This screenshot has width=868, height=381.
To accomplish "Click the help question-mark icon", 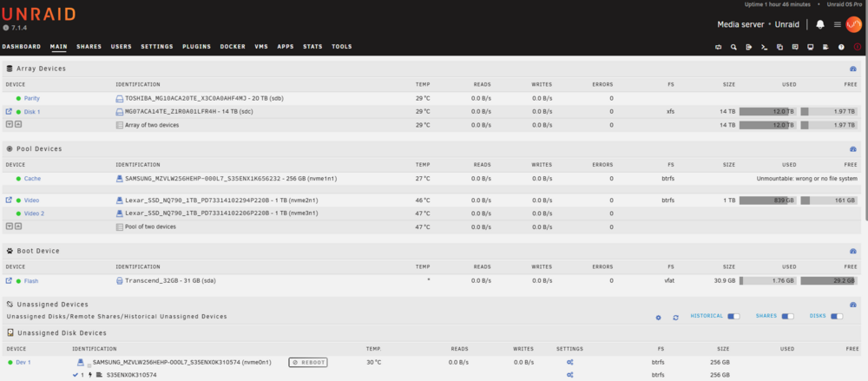I will click(x=841, y=47).
